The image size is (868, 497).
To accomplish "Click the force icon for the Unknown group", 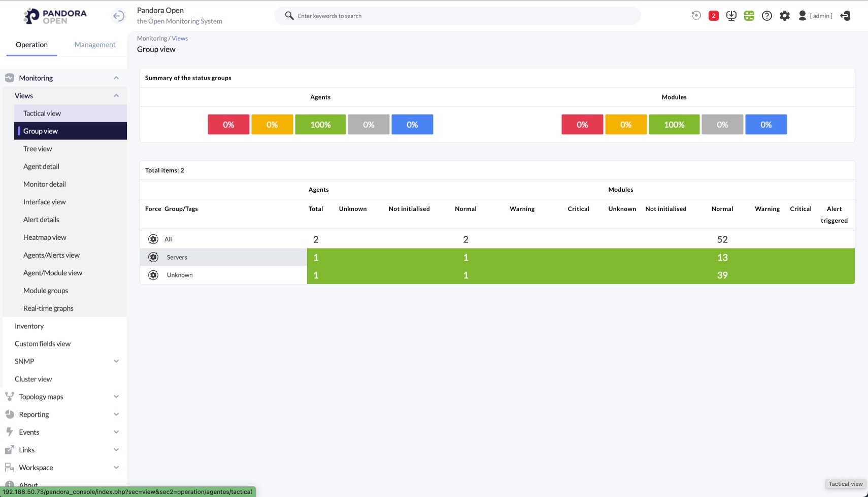I will coord(153,275).
